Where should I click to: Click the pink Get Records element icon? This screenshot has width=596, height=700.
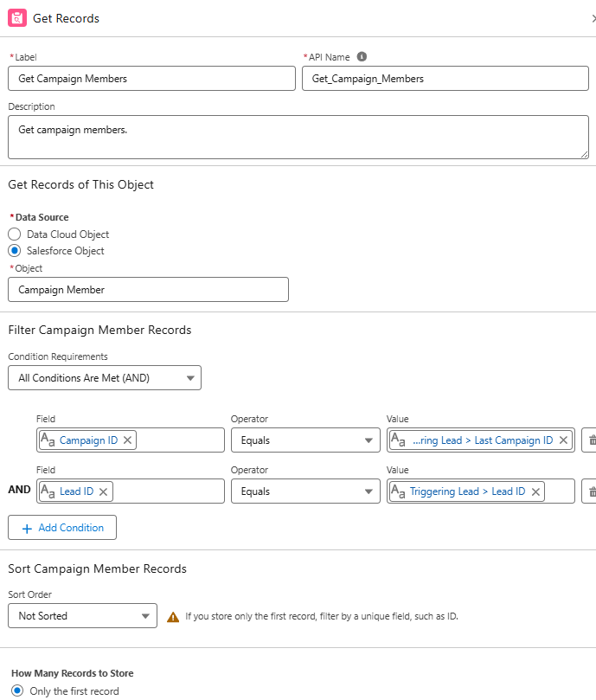coord(17,17)
